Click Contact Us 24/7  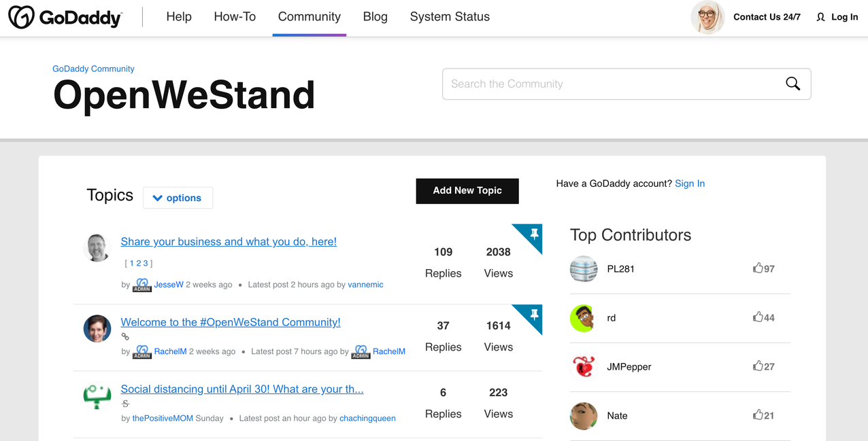click(x=767, y=17)
